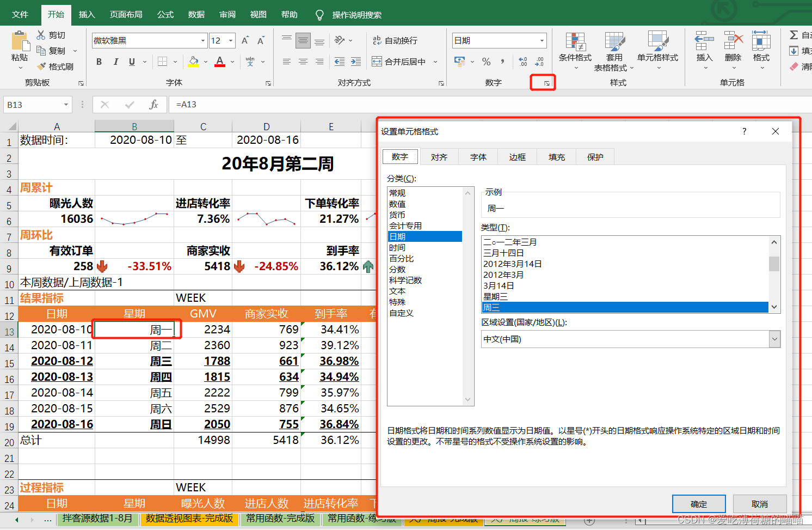Image resolution: width=812 pixels, height=530 pixels.
Task: Apply percent style (%) format
Action: [x=487, y=62]
